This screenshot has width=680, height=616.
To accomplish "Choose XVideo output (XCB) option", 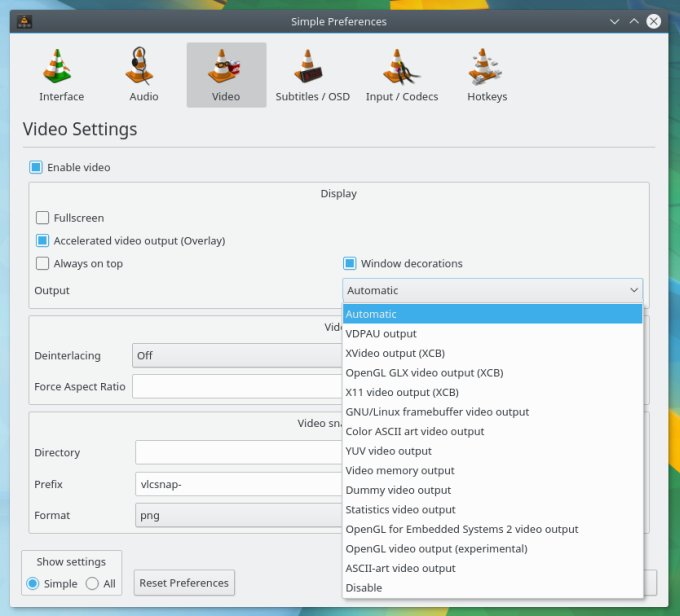I will (x=492, y=353).
